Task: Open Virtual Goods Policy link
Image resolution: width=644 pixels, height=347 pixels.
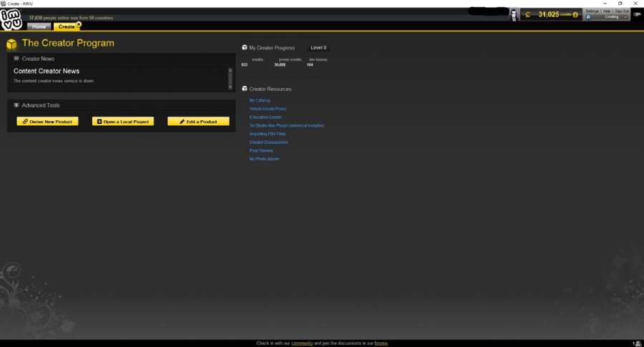Action: pyautogui.click(x=268, y=109)
